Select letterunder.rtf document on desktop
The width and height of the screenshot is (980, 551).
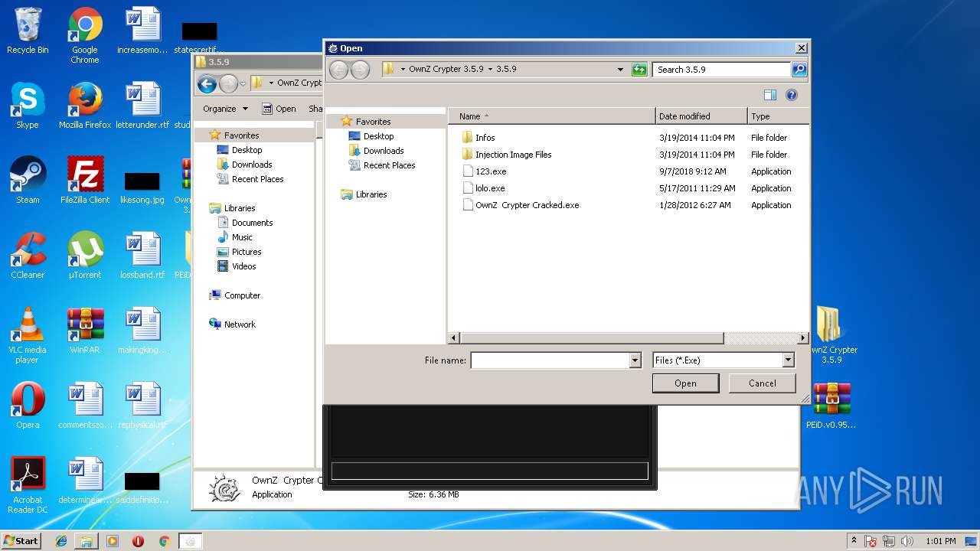coord(142,106)
